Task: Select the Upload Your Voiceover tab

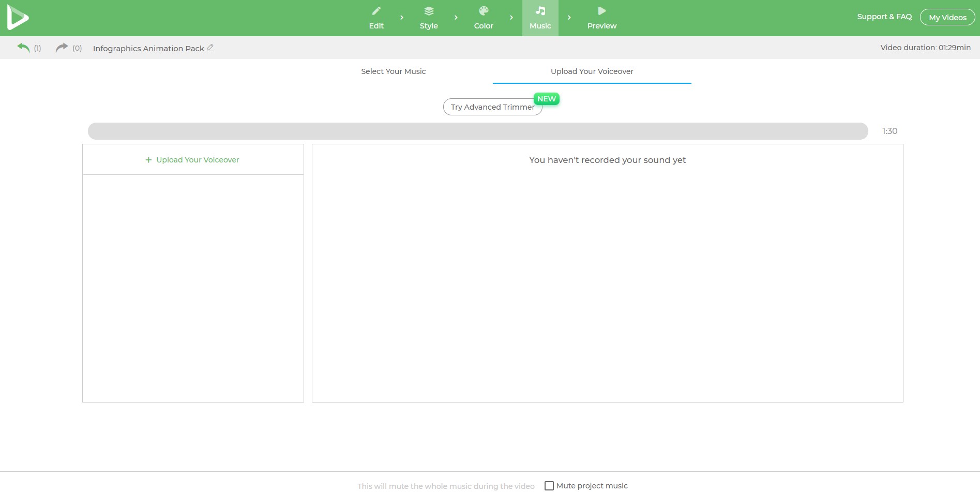Action: point(592,71)
